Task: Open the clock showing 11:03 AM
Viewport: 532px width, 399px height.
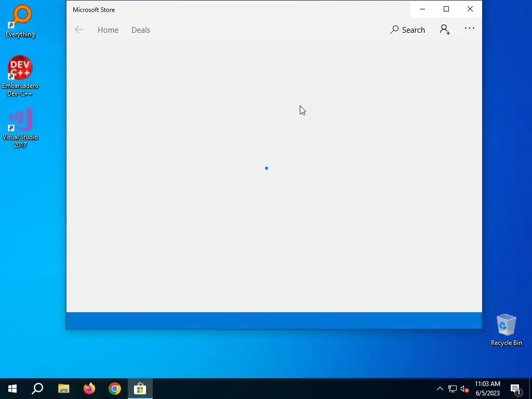Action: (487, 389)
